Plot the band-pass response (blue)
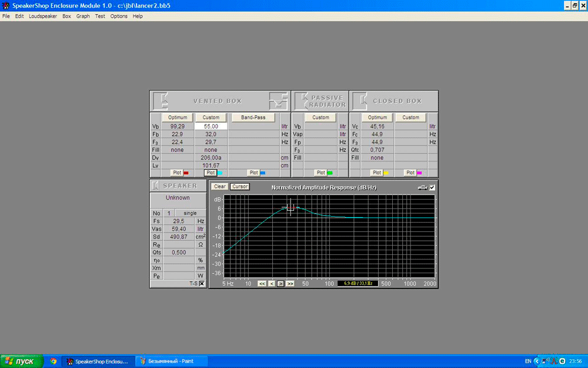Image resolution: width=588 pixels, height=368 pixels. [254, 173]
